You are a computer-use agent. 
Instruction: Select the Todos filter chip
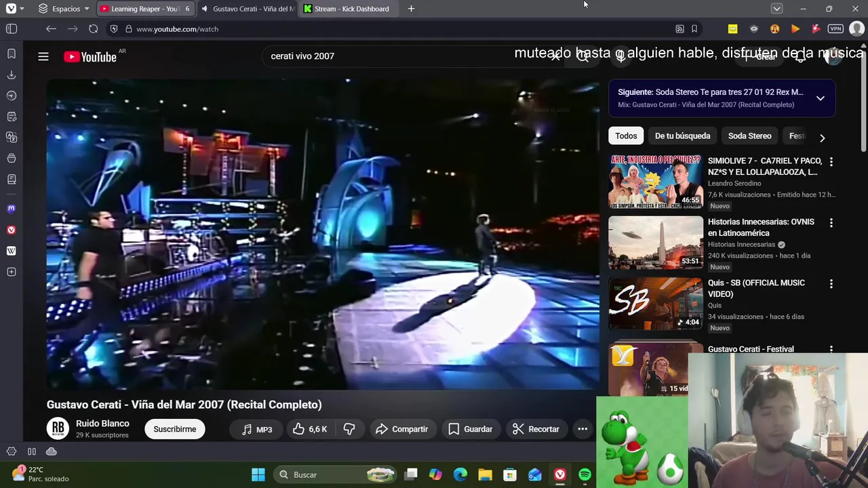626,136
